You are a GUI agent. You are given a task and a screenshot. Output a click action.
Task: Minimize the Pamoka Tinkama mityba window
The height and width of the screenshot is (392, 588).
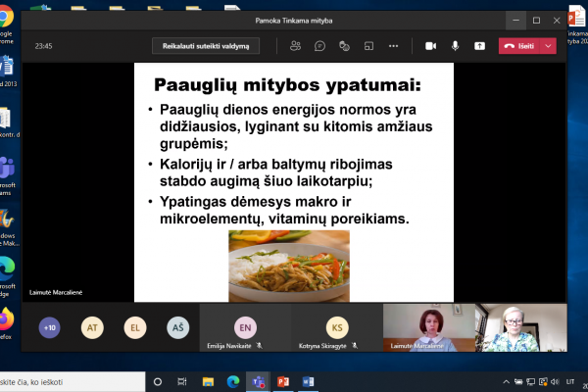pyautogui.click(x=516, y=21)
